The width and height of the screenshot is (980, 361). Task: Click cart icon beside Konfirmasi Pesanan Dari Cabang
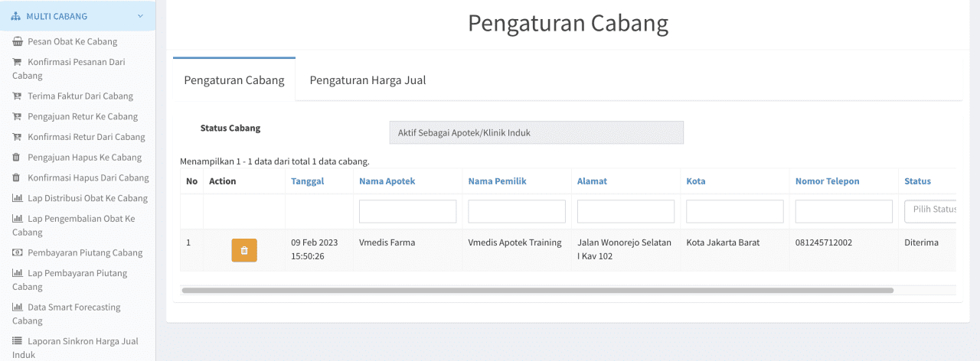[17, 62]
